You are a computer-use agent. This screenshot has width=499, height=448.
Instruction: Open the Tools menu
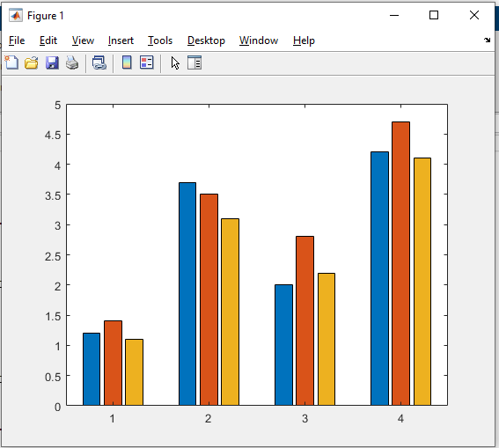pos(160,40)
